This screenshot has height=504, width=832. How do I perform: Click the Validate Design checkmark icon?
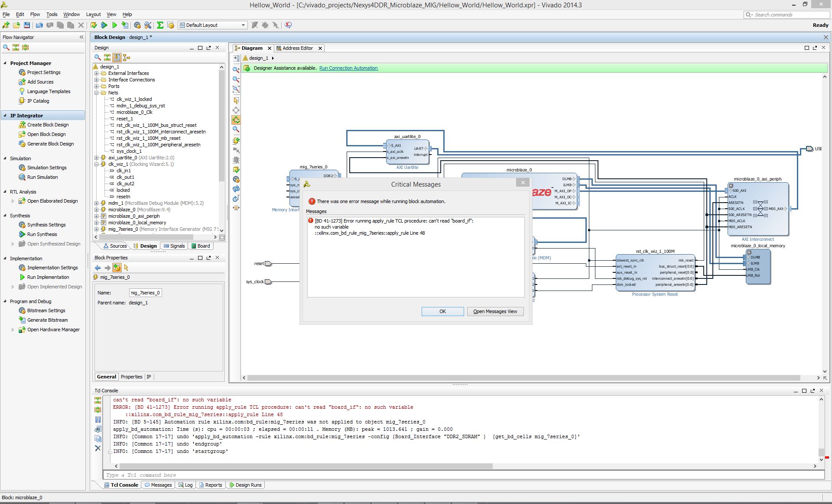click(x=236, y=170)
